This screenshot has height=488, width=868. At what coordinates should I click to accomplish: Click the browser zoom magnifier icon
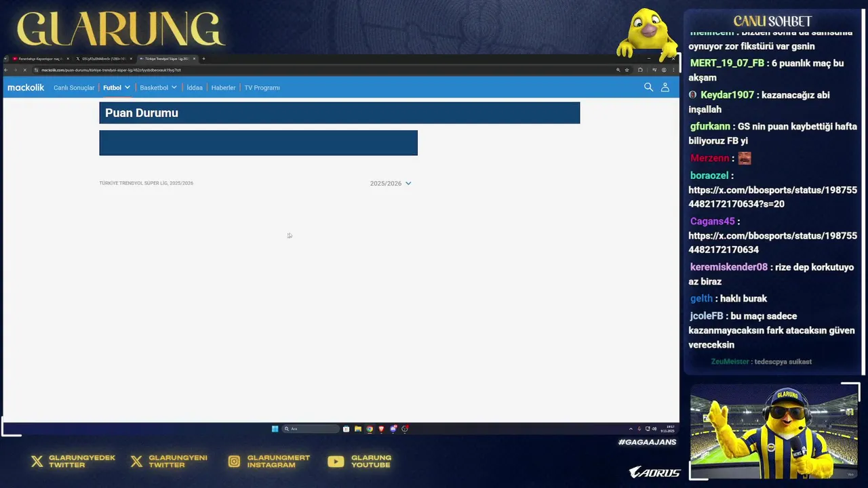coord(618,70)
